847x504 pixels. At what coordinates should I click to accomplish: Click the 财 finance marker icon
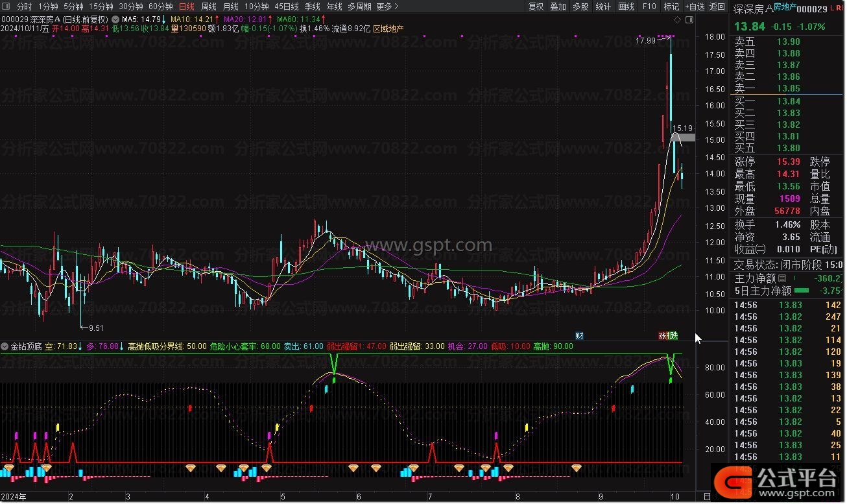tap(579, 335)
